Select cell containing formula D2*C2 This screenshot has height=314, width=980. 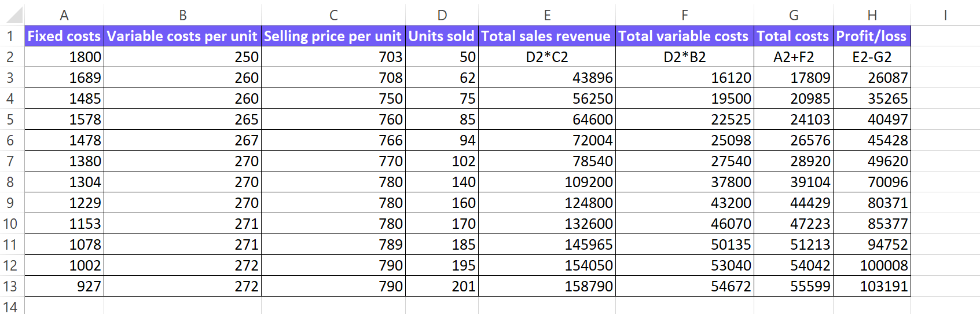[547, 57]
